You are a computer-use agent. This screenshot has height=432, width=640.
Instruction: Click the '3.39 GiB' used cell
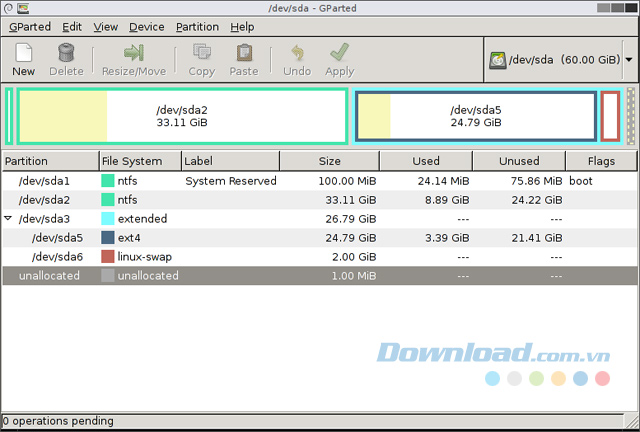pos(447,238)
